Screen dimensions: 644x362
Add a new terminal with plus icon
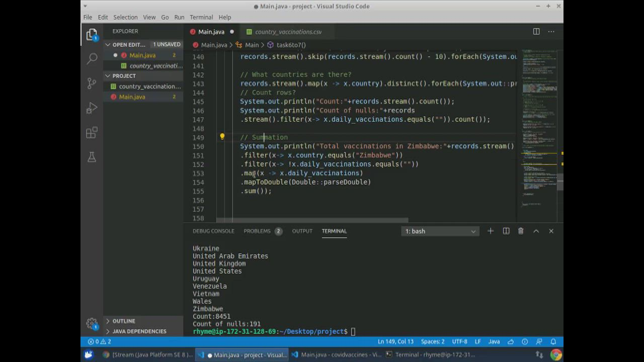pos(491,231)
